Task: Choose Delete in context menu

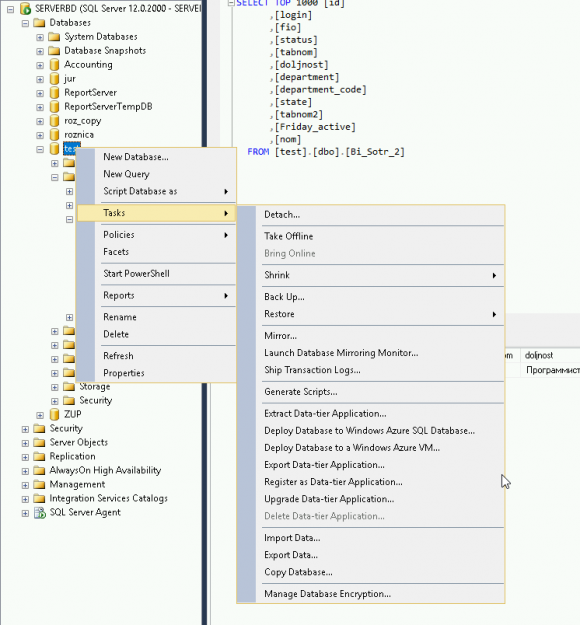Action: click(156, 334)
